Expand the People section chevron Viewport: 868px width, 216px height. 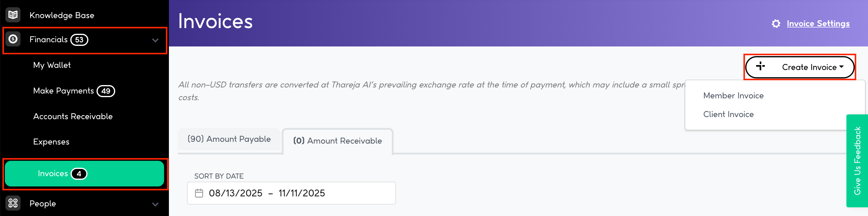click(x=155, y=204)
